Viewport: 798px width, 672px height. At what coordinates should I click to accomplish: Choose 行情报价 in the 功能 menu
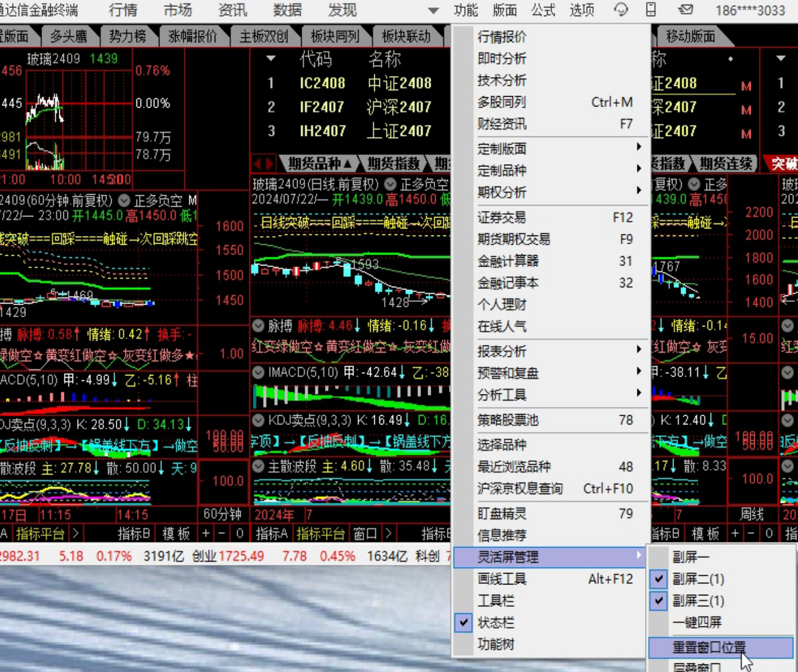[x=550, y=37]
